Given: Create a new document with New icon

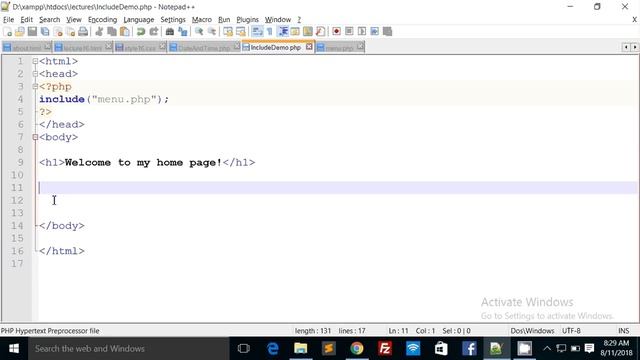Looking at the screenshot, I should coord(7,31).
